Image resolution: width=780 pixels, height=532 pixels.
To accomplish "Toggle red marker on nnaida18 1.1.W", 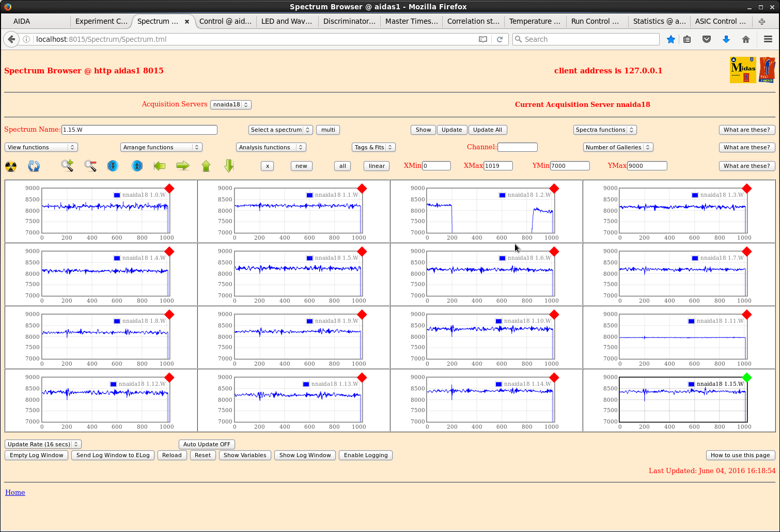I will click(362, 189).
